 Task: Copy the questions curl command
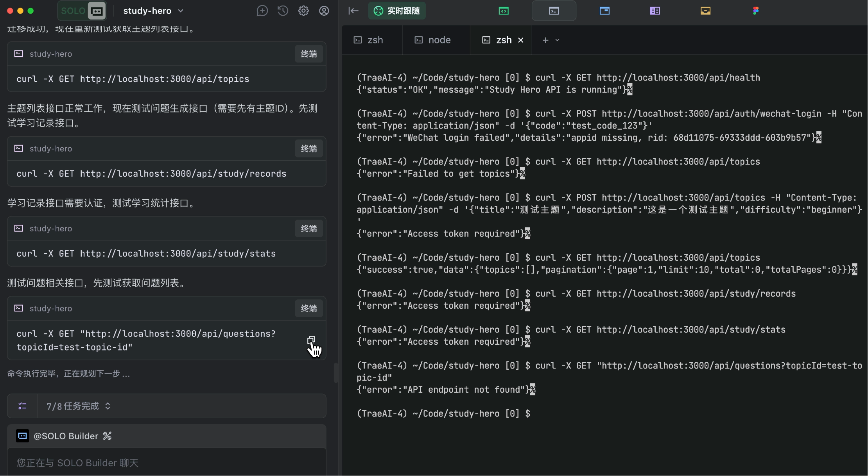[x=311, y=340]
